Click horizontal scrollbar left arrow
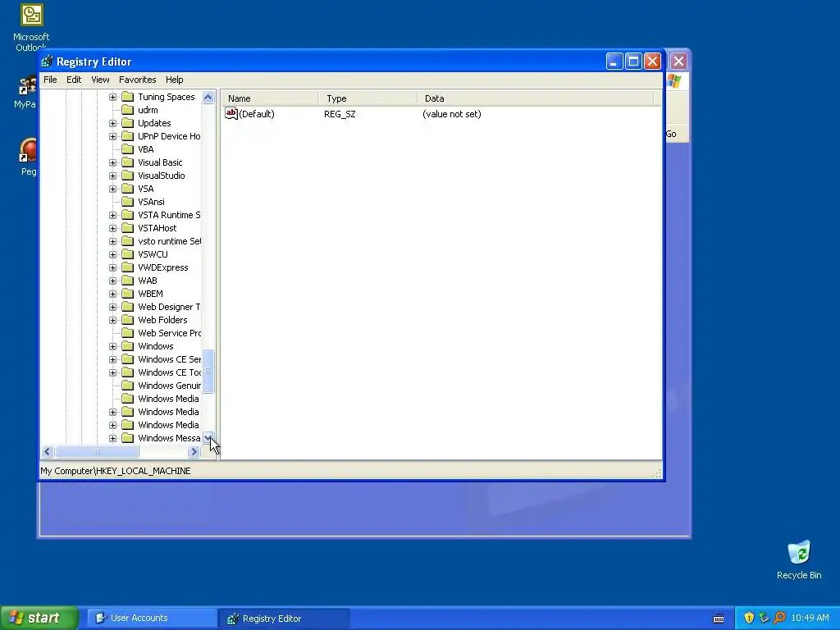The height and width of the screenshot is (630, 840). click(x=47, y=452)
